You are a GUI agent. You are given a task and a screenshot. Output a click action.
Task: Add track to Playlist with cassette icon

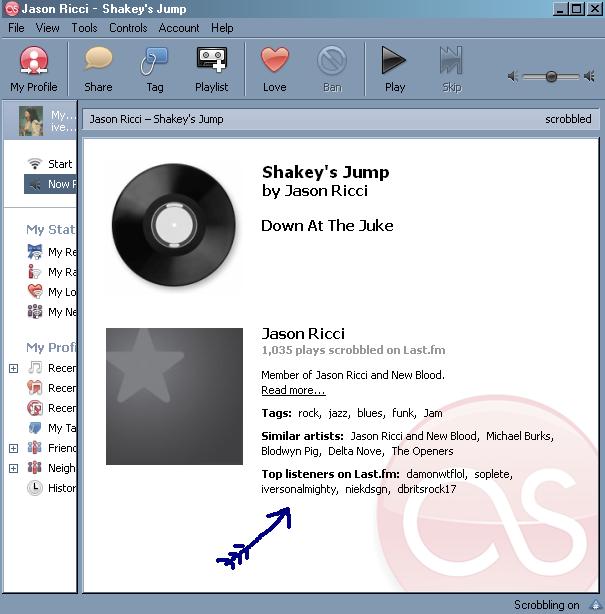pyautogui.click(x=211, y=60)
